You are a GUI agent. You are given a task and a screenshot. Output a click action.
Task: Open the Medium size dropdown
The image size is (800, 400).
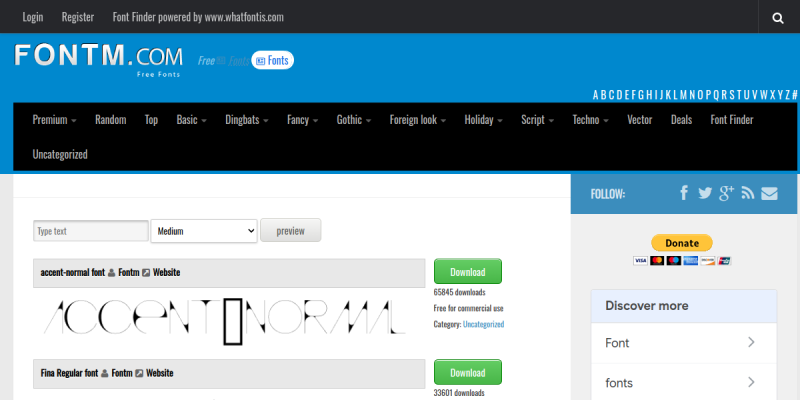pyautogui.click(x=204, y=231)
